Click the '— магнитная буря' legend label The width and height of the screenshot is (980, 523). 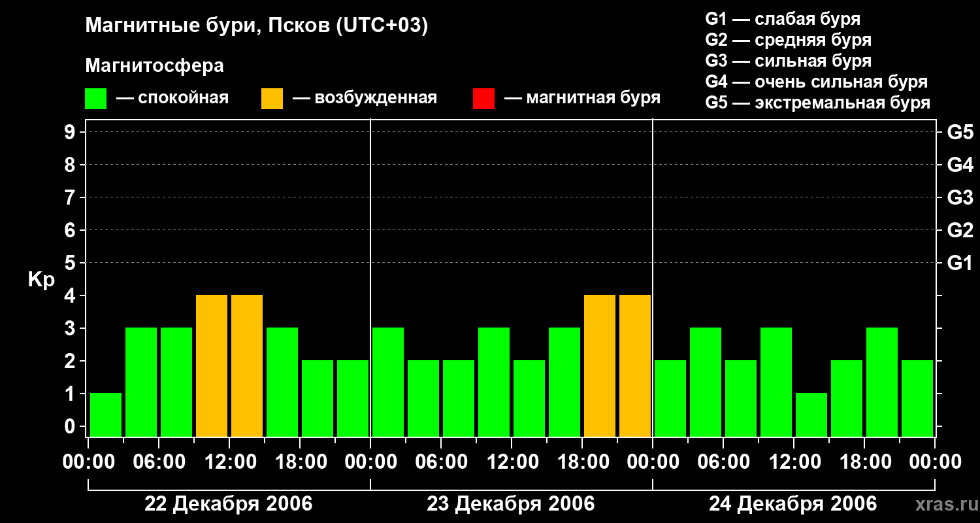coord(582,98)
